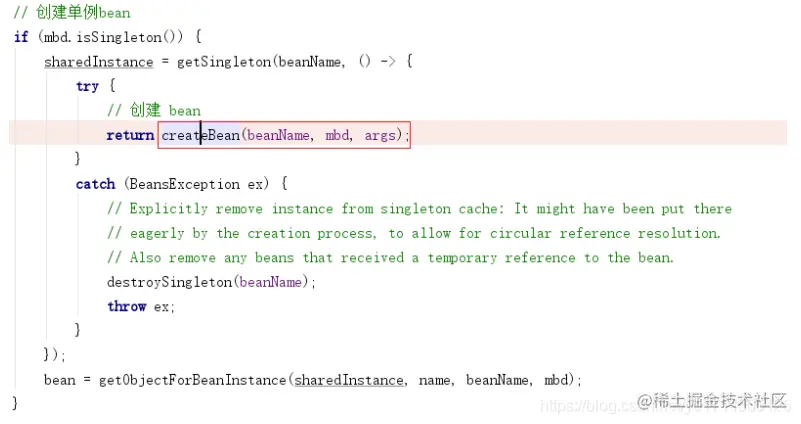Viewport: 801px width, 424px height.
Task: Click beanName argument in destroySingleton
Action: coord(271,282)
